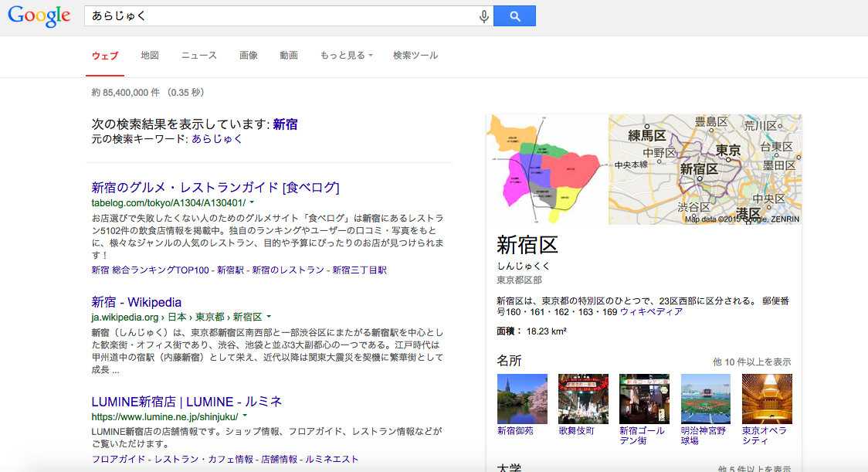The image size is (868, 472).
Task: Search original keyword あらじゅく link
Action: tap(217, 139)
